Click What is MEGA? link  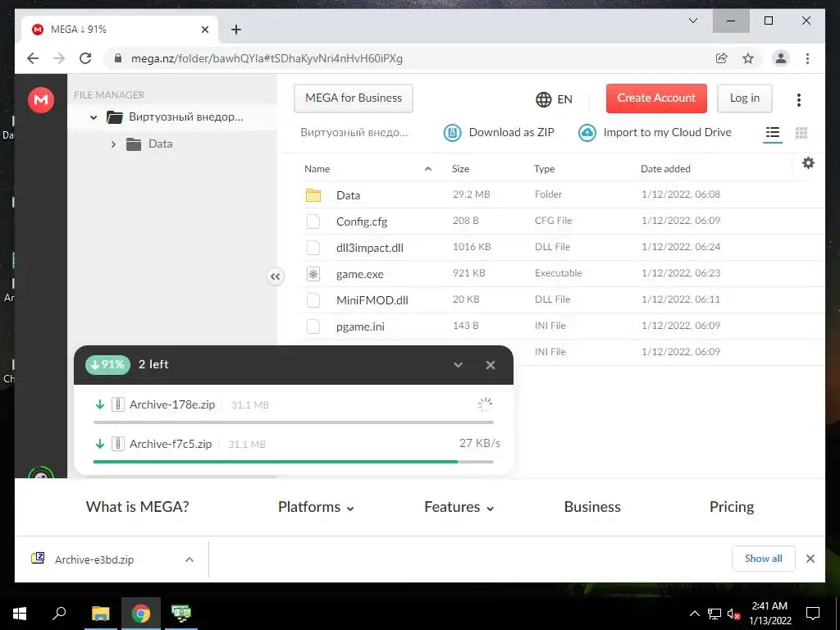click(137, 507)
